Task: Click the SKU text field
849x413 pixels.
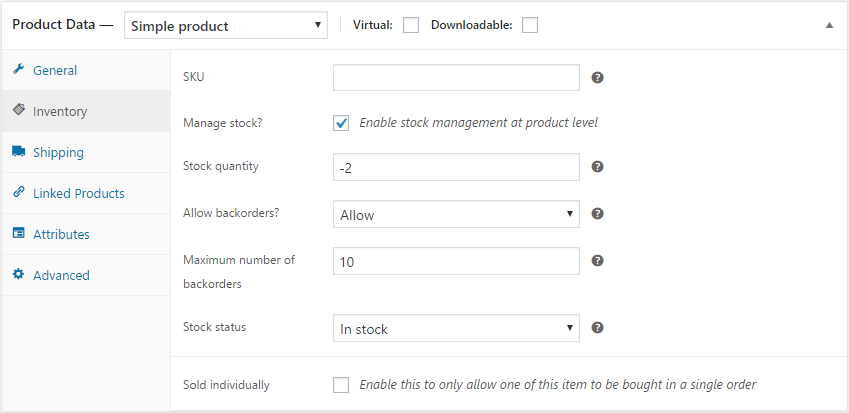Action: point(455,78)
